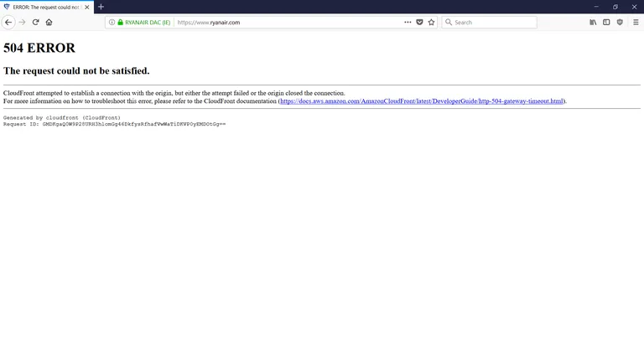
Task: Open page actions three-dot menu
Action: click(x=408, y=22)
